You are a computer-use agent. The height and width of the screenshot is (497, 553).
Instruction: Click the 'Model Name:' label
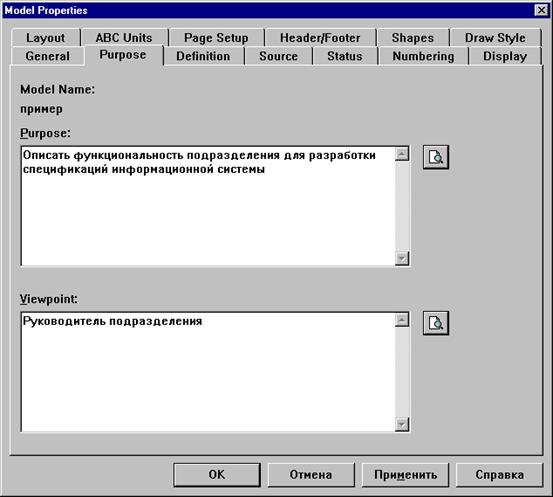click(x=57, y=90)
